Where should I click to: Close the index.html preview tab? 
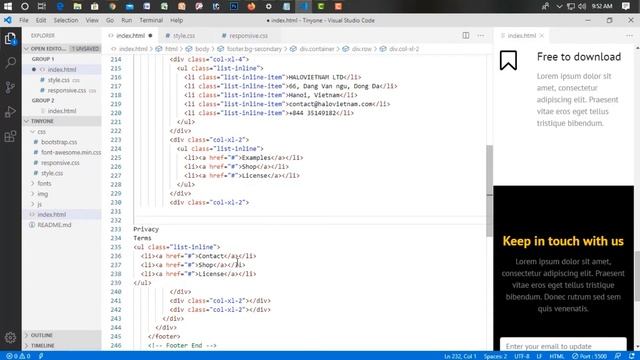tap(542, 36)
